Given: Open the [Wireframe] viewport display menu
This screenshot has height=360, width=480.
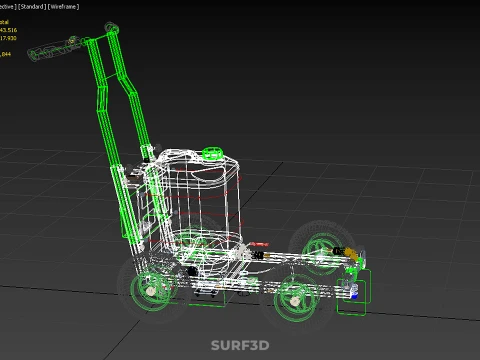Looking at the screenshot, I should click(x=63, y=7).
